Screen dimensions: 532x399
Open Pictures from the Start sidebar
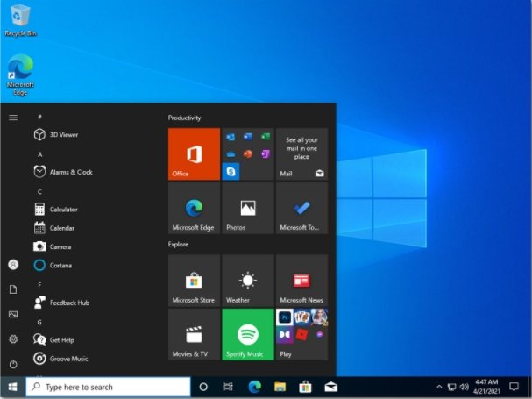[13, 314]
